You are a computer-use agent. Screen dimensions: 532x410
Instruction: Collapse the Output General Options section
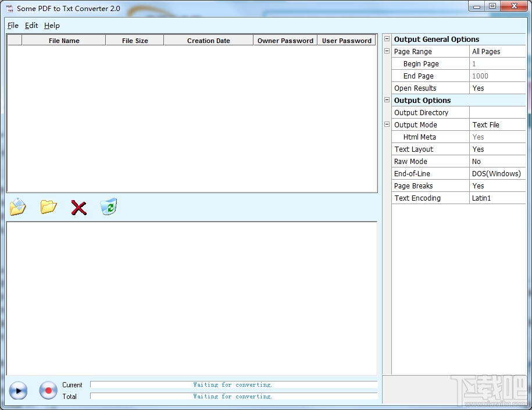387,39
